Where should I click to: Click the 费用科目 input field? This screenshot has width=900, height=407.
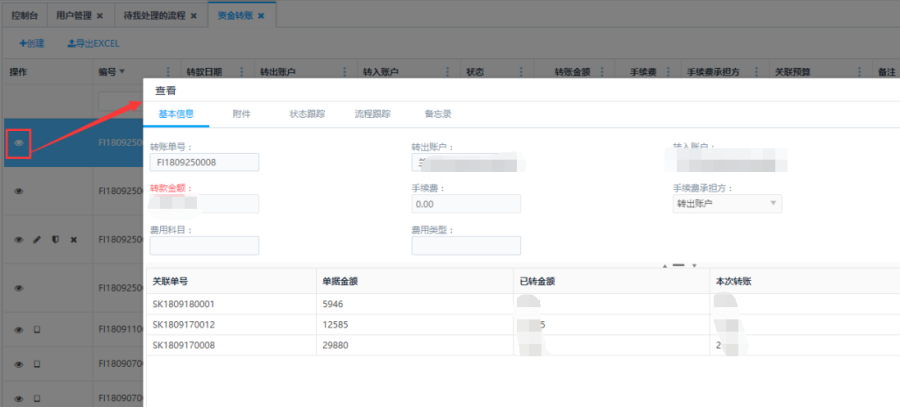point(204,246)
